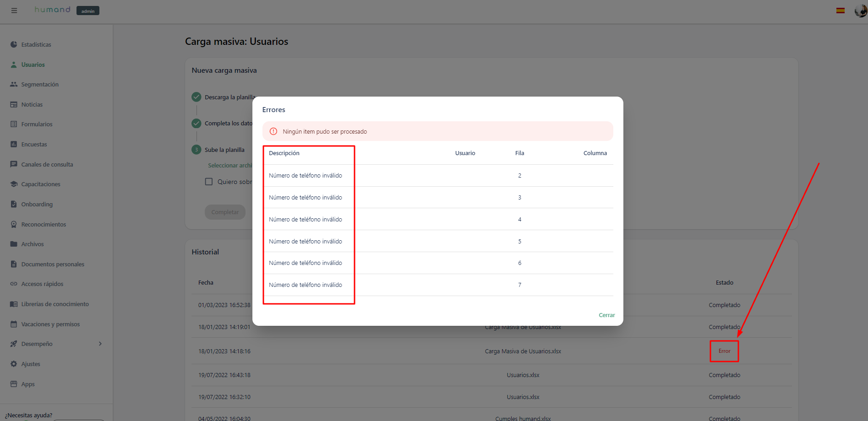
Task: Click the Spanish flag language selector
Action: [840, 11]
